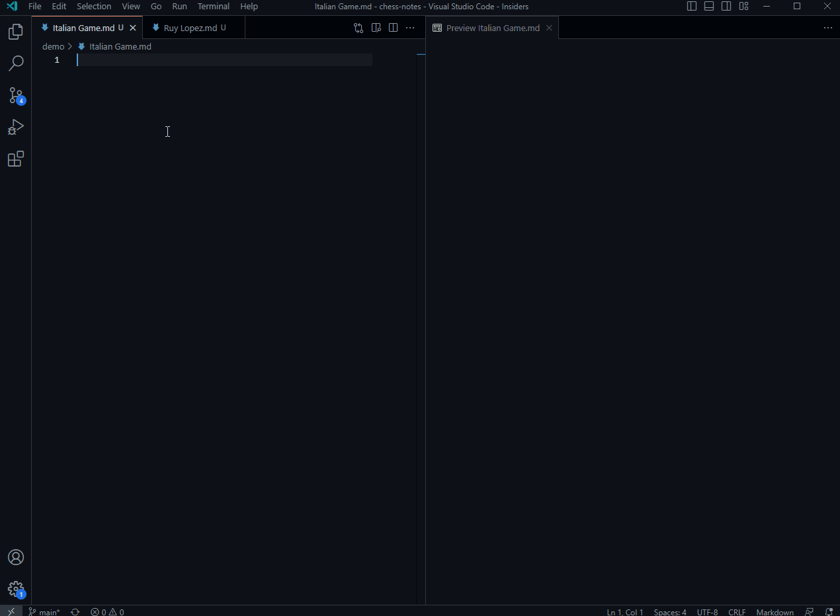The width and height of the screenshot is (840, 616).
Task: Change file encoding via UTF-8
Action: pyautogui.click(x=707, y=611)
